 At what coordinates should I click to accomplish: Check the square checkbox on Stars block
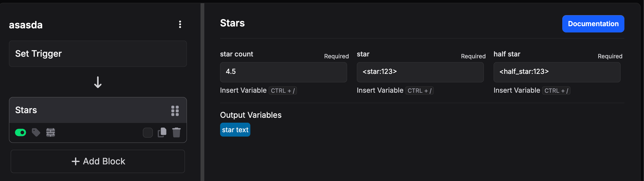click(148, 133)
